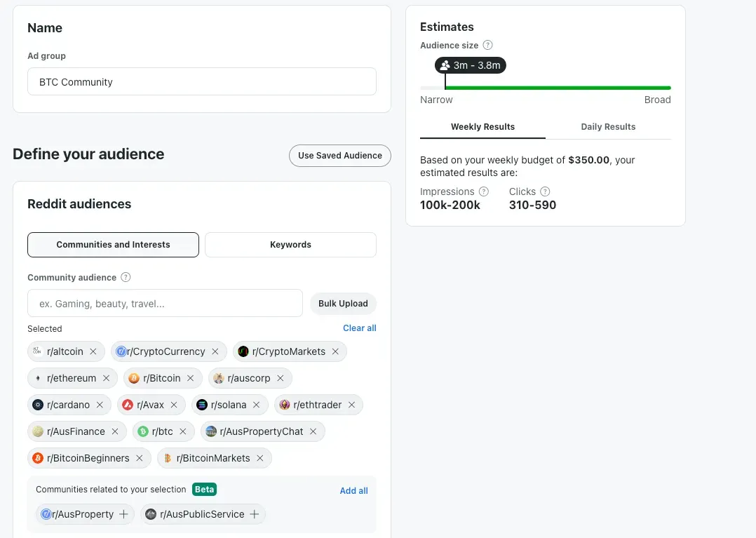This screenshot has width=756, height=538.
Task: Click the Beta badge
Action: click(205, 490)
